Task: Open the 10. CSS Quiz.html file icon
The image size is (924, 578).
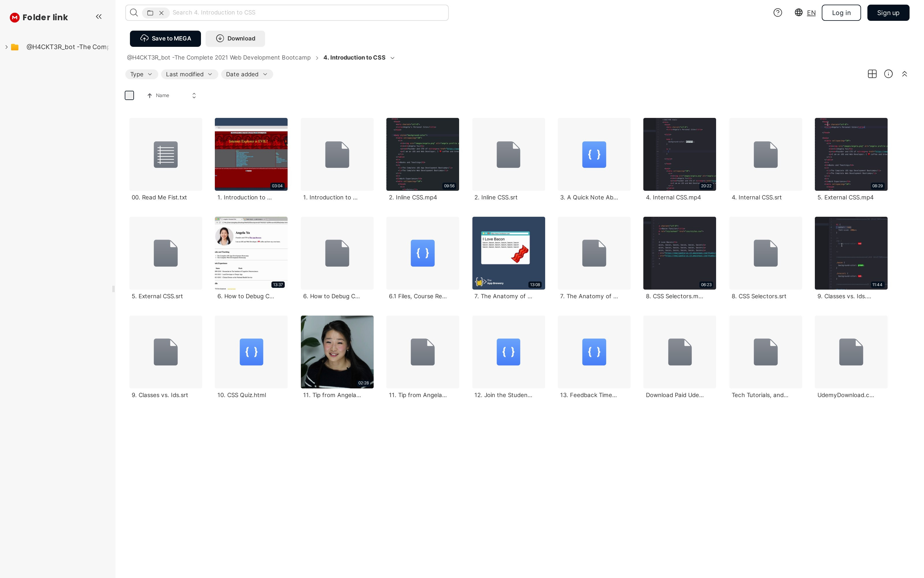Action: click(x=251, y=352)
